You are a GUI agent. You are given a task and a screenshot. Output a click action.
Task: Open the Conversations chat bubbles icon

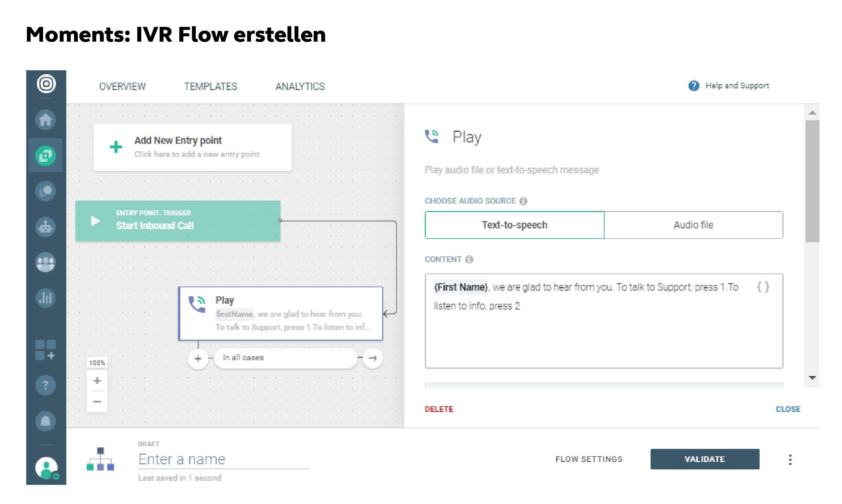pos(45,191)
